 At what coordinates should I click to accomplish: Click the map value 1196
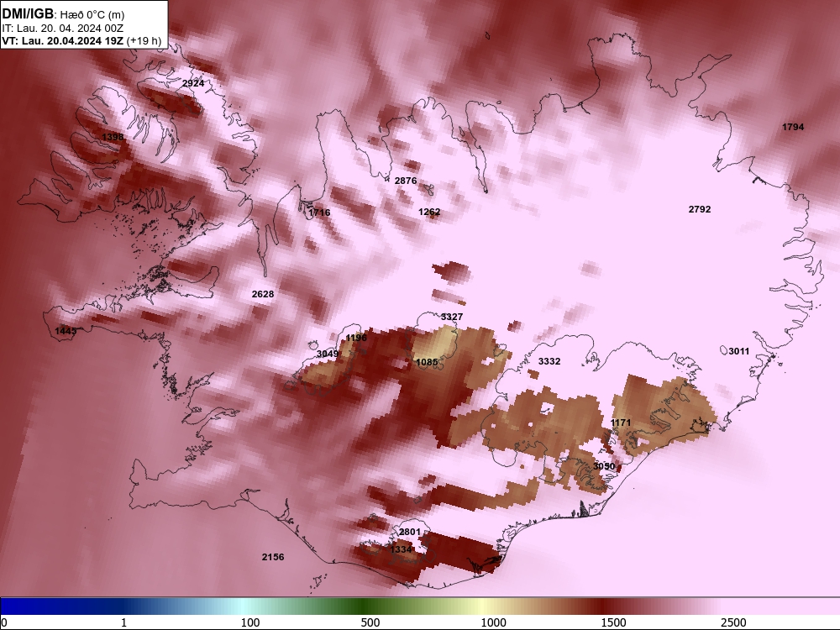[356, 338]
